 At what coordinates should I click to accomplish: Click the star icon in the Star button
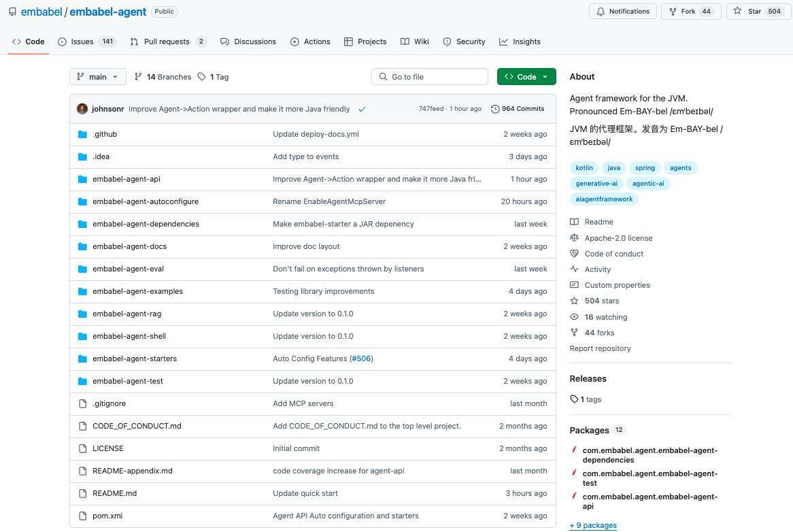[738, 11]
